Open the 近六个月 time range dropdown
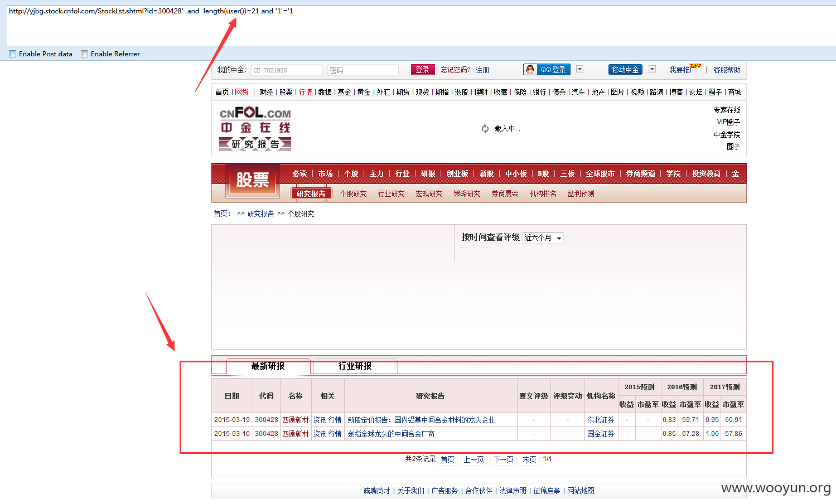Screen dimensions: 836x504 543,238
